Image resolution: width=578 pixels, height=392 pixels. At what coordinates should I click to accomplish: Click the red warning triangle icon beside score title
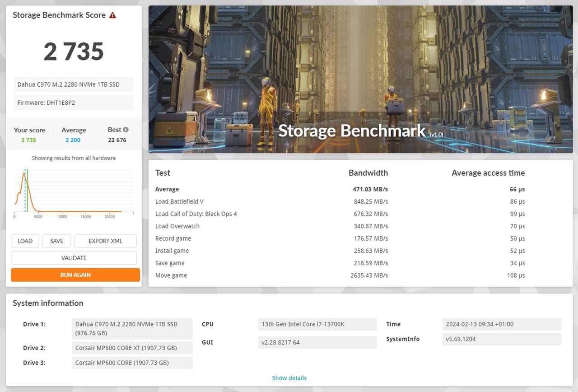pyautogui.click(x=112, y=15)
